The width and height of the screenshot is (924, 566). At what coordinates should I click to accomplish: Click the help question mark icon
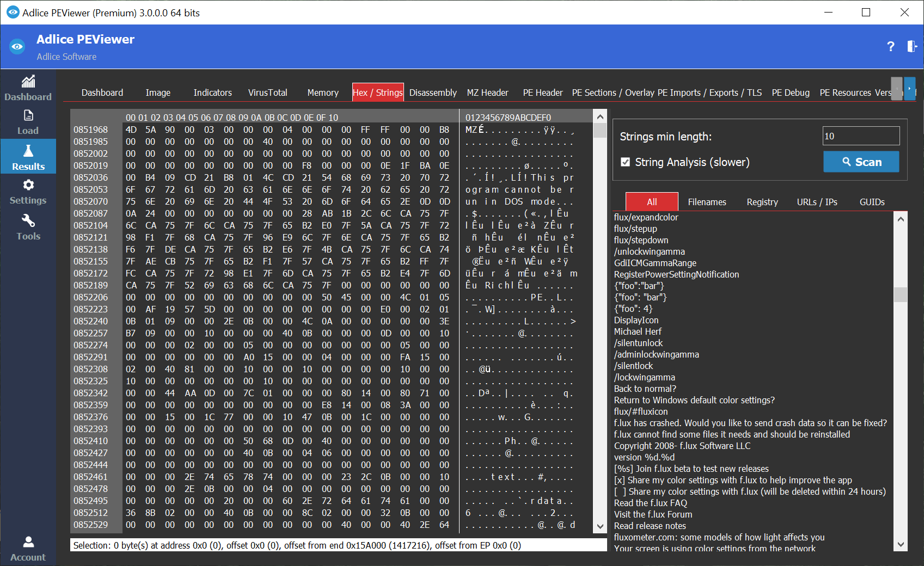coord(890,47)
